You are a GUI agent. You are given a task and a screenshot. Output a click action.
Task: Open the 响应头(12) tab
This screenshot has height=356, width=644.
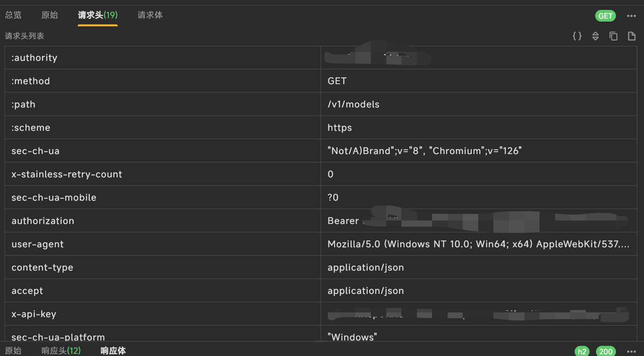(61, 351)
